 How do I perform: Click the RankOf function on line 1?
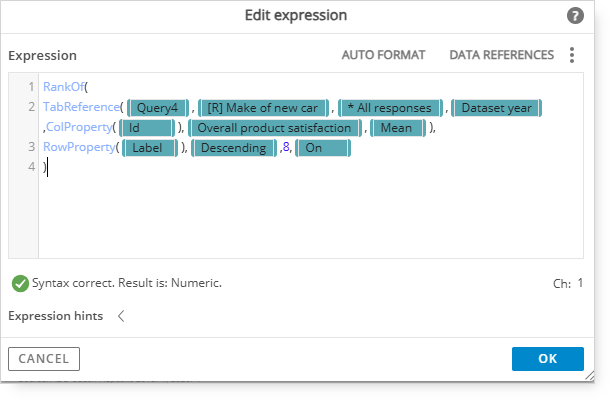pyautogui.click(x=63, y=87)
